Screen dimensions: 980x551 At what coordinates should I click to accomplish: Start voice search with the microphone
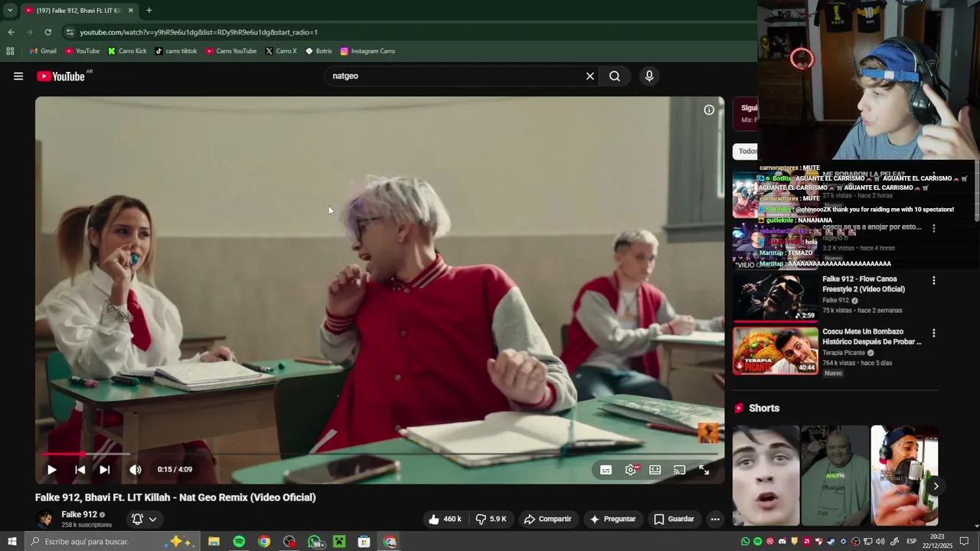pos(649,76)
